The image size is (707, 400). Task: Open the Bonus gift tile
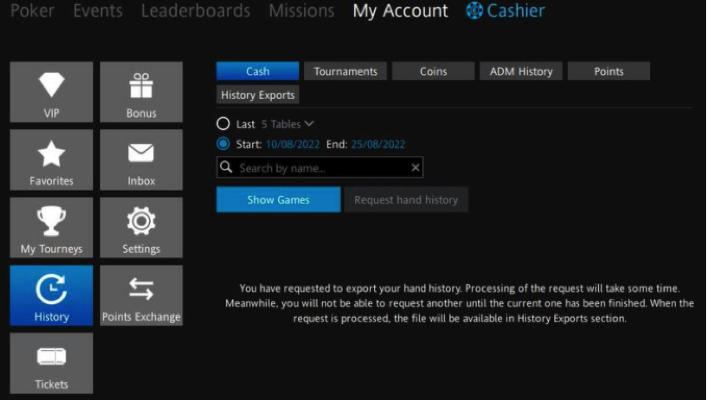click(141, 92)
